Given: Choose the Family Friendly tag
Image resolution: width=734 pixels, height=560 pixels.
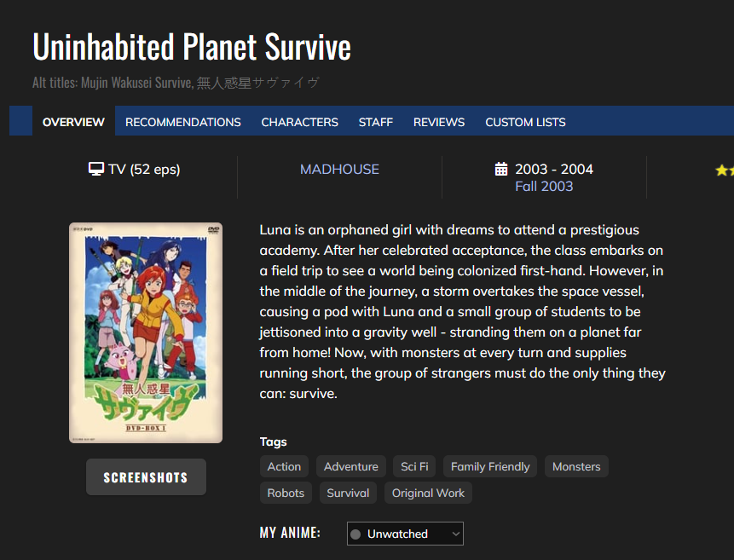Looking at the screenshot, I should tap(490, 466).
